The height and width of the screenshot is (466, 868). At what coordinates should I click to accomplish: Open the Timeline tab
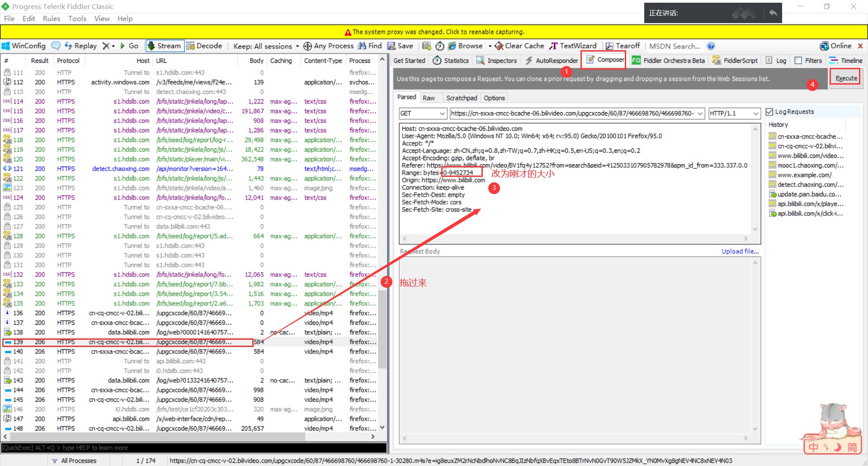tap(846, 61)
